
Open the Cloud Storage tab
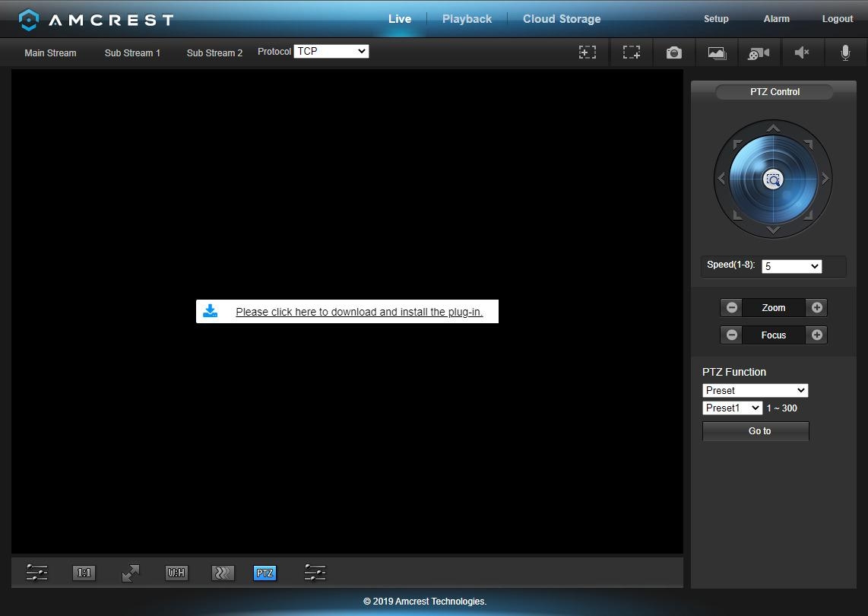[x=562, y=19]
